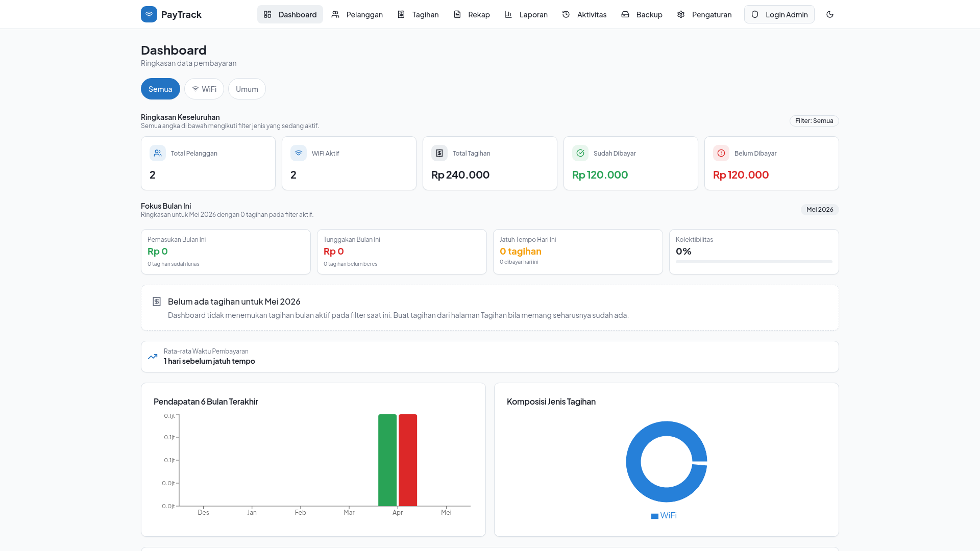View the Aktivitas log page
Image resolution: width=980 pixels, height=551 pixels.
click(x=584, y=14)
